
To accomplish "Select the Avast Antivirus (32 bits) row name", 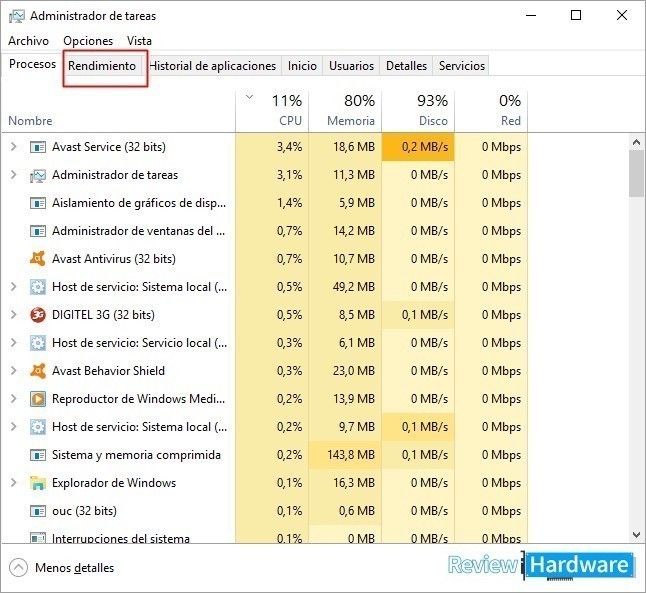I will tap(114, 259).
